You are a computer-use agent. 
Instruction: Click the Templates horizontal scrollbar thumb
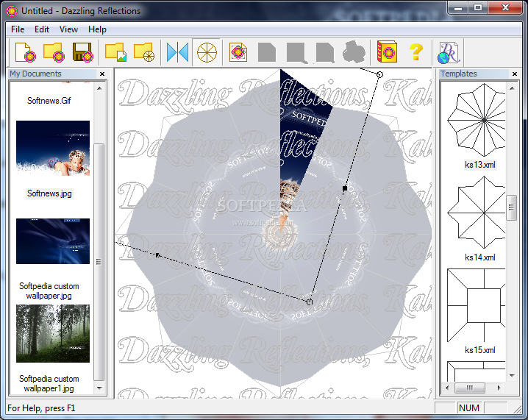[470, 388]
